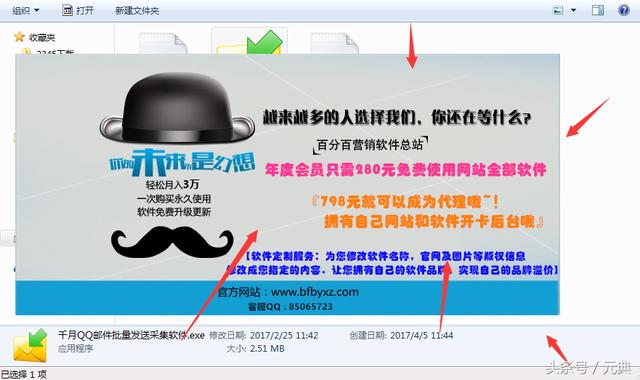
Task: Click the black mustache graphic
Action: [x=172, y=242]
